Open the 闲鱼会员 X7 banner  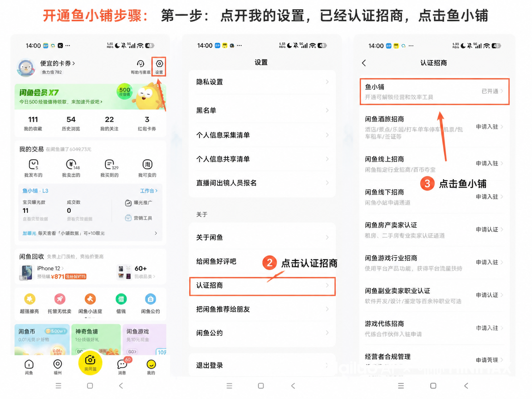click(x=90, y=97)
